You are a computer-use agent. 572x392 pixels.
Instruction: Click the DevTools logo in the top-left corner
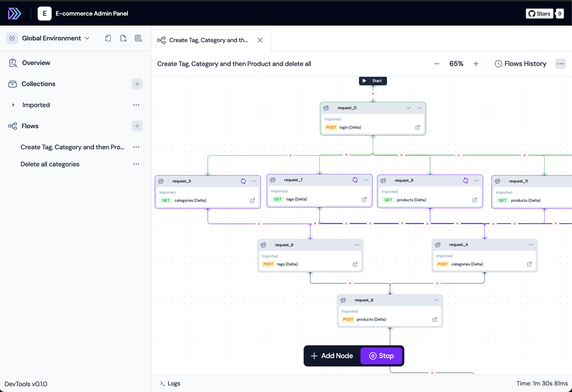pos(14,13)
